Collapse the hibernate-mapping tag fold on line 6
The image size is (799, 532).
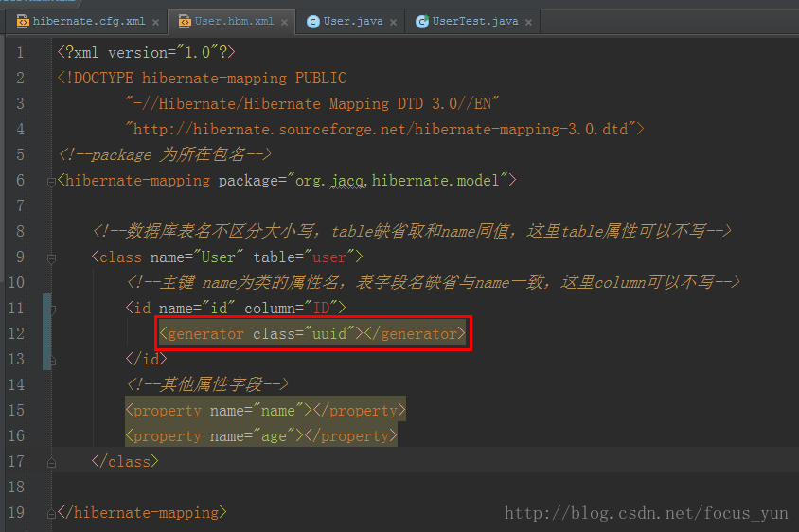pos(51,182)
